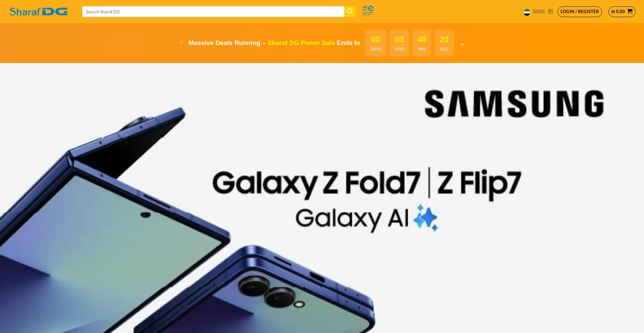Screen dimensions: 644x333
Task: Open the shopping cart icon
Action: (x=630, y=11)
